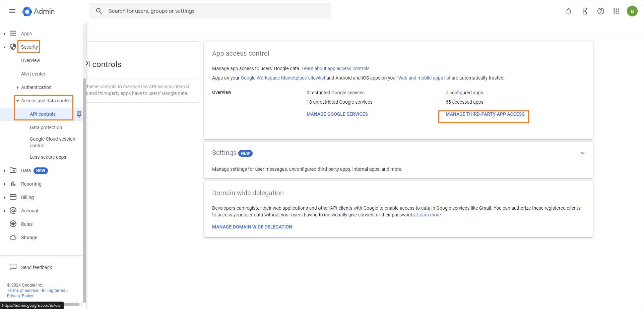Open the hamburger main menu
644x309 pixels.
pyautogui.click(x=12, y=11)
